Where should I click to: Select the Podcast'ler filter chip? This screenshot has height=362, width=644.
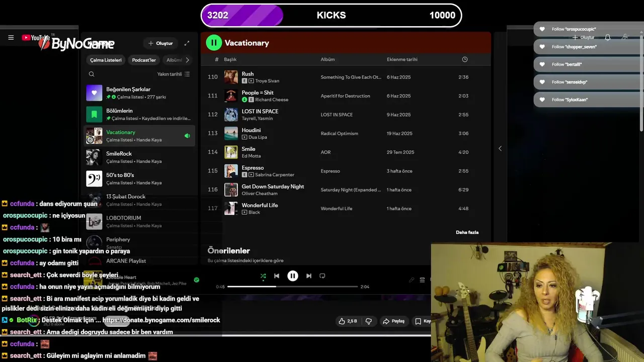pos(144,60)
